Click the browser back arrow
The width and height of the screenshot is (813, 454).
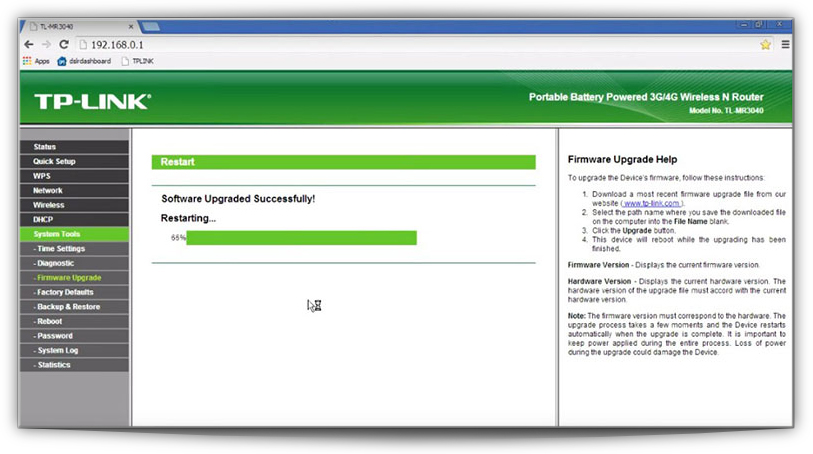[x=28, y=44]
